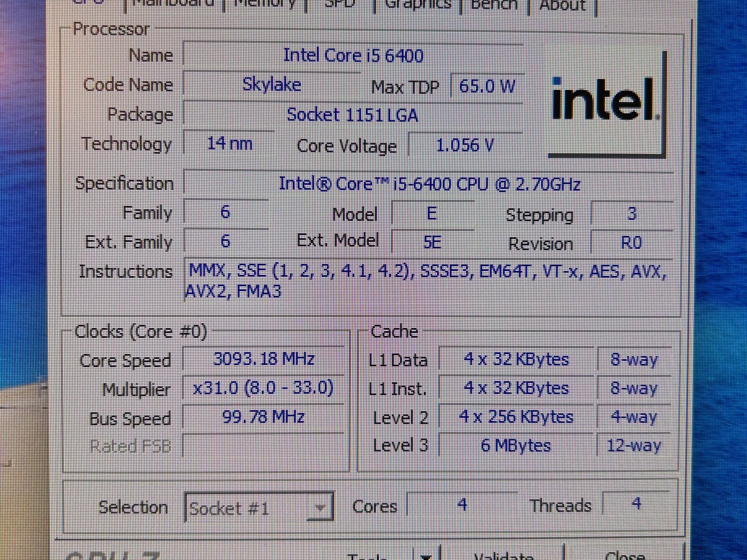Screen dimensions: 747x560
Task: Click the Level 2 '4-way' associativity
Action: (x=634, y=417)
